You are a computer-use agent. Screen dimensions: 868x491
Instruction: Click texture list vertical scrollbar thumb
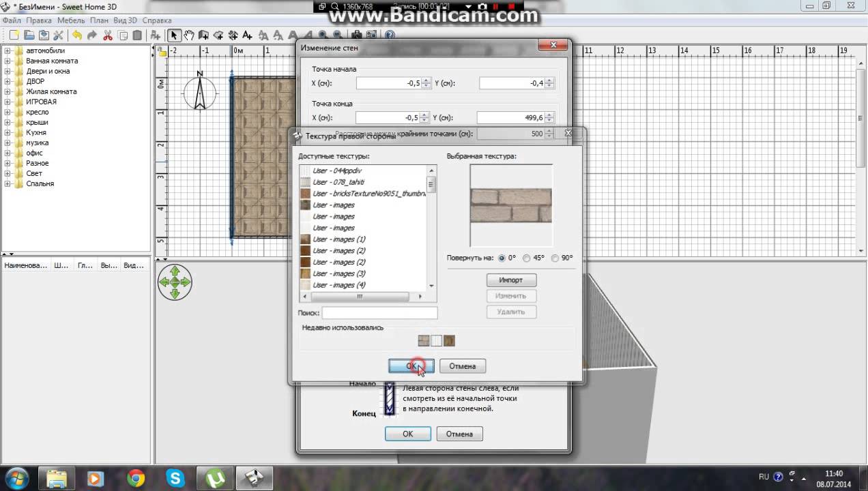click(x=431, y=184)
